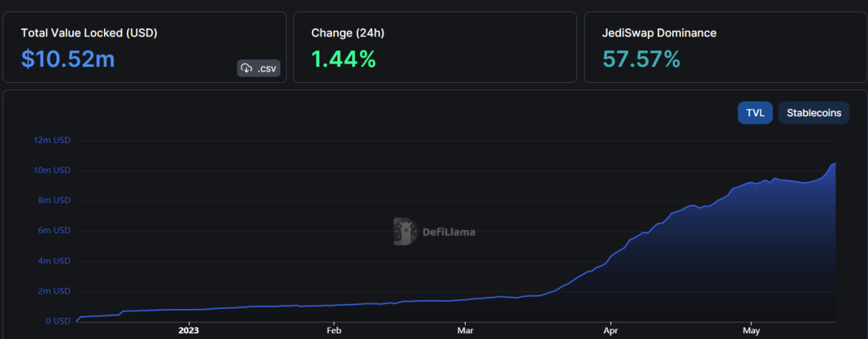Click the Total Value Locked (USD) heading

coord(89,33)
